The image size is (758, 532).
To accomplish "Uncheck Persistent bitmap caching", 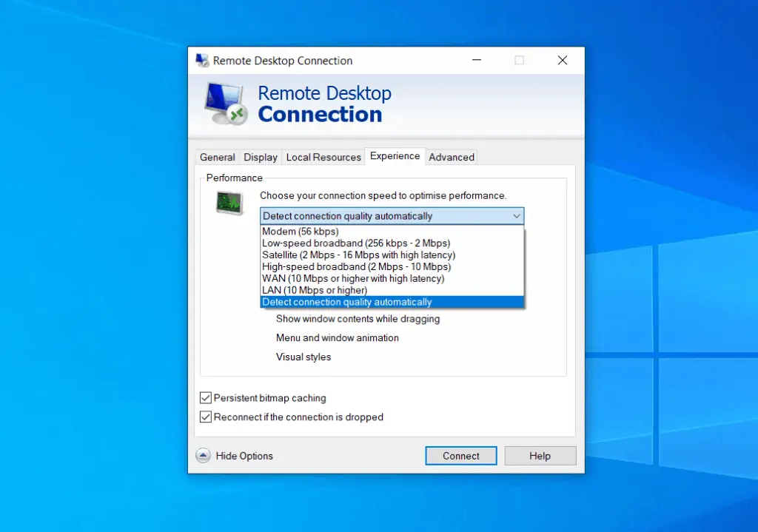I will (206, 398).
